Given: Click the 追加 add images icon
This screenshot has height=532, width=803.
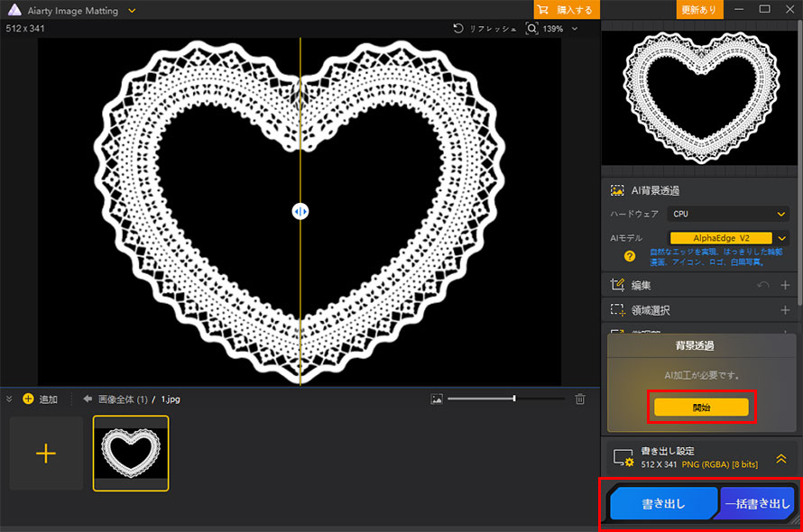Looking at the screenshot, I should 28,399.
